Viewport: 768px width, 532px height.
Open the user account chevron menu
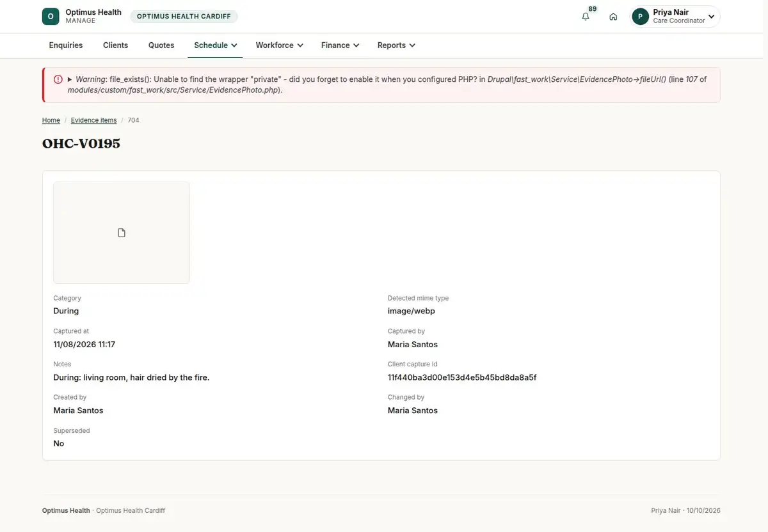pos(712,17)
